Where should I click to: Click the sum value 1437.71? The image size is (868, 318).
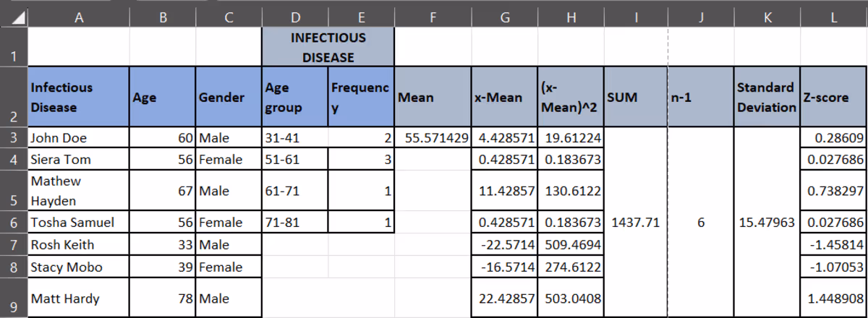coord(636,223)
